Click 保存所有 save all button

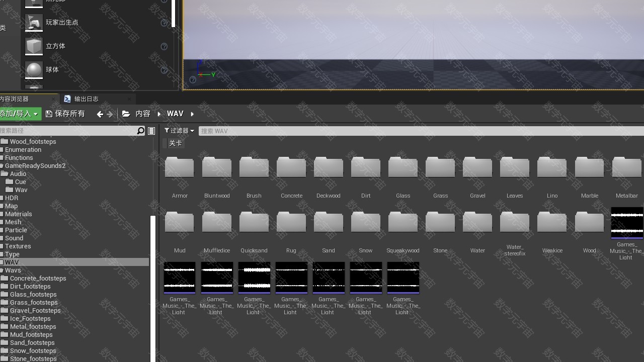(x=65, y=114)
